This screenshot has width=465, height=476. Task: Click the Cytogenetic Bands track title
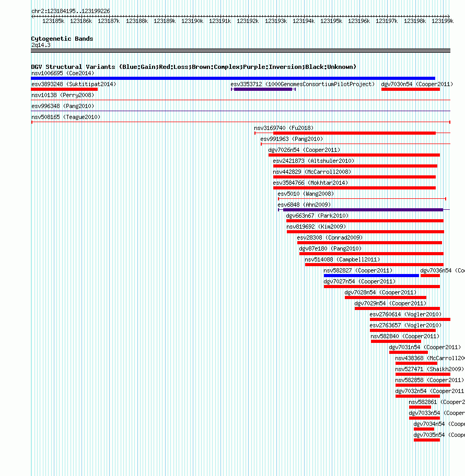(x=62, y=39)
